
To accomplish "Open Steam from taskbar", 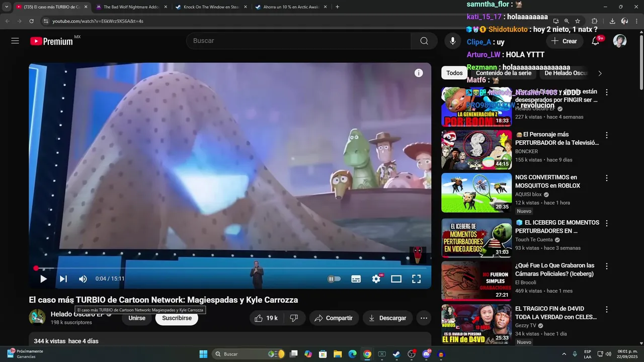I will pos(396,354).
